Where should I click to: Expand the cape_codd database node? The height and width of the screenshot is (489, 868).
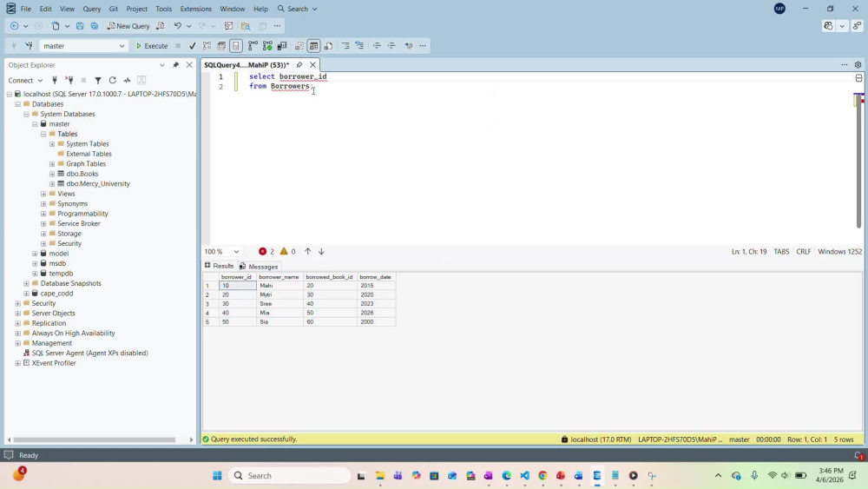(x=27, y=294)
